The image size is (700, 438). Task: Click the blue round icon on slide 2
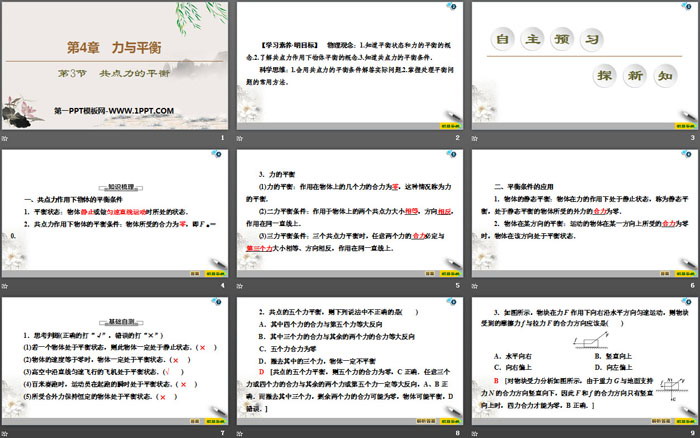coord(453,8)
